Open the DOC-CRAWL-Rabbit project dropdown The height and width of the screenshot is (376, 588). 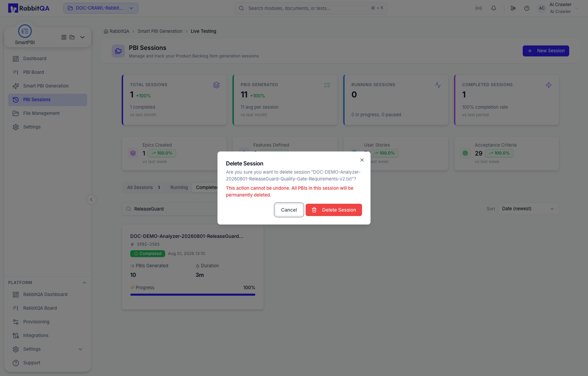[101, 8]
